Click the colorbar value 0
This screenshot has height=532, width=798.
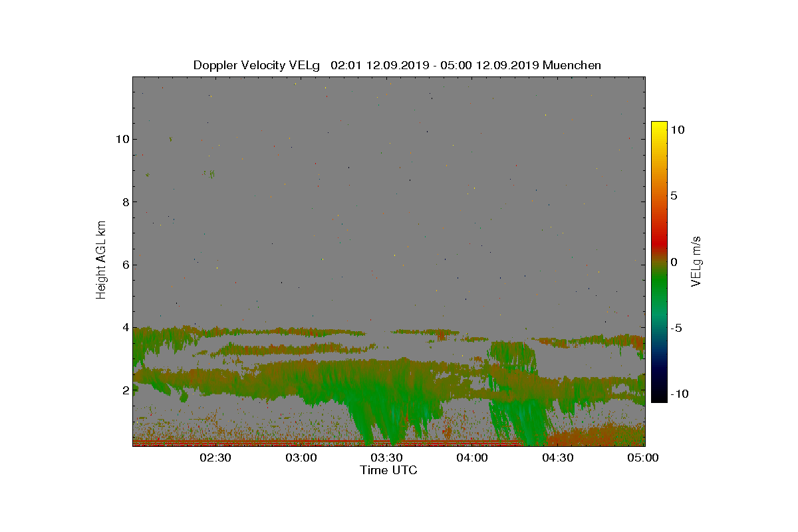pyautogui.click(x=674, y=262)
